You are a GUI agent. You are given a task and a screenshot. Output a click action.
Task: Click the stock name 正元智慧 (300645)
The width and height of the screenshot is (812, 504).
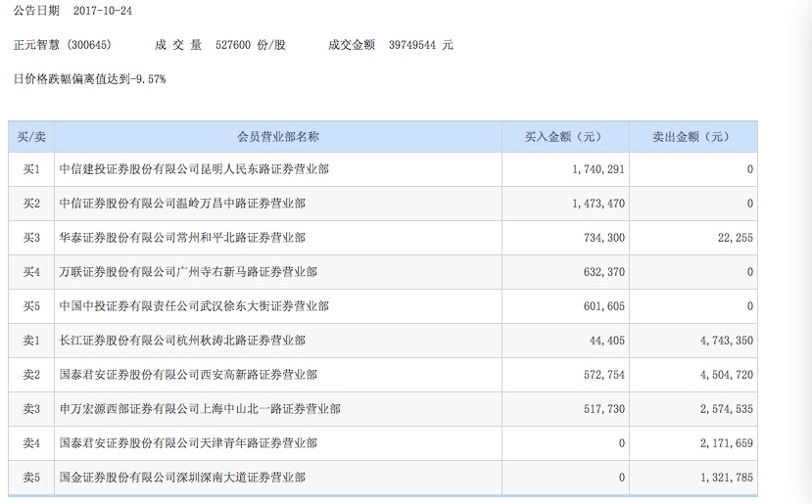62,45
